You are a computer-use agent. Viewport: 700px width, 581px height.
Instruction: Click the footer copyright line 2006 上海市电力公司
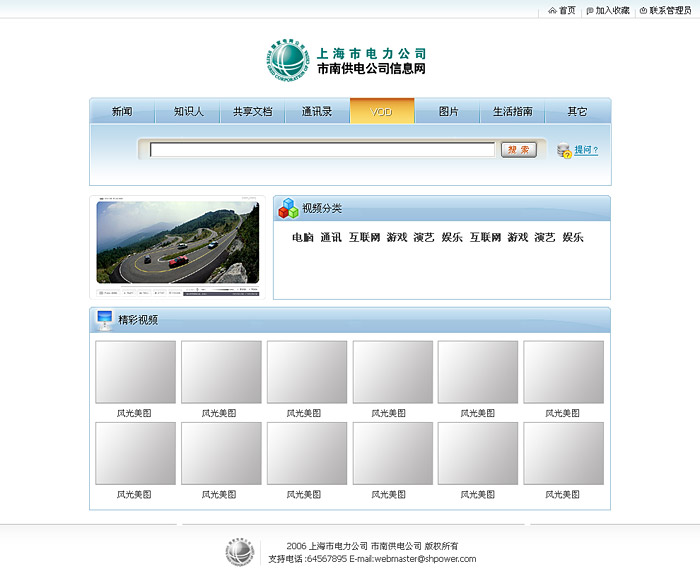[x=372, y=546]
